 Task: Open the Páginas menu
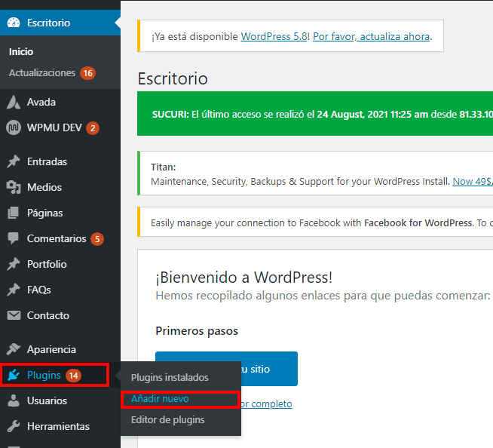(60, 213)
